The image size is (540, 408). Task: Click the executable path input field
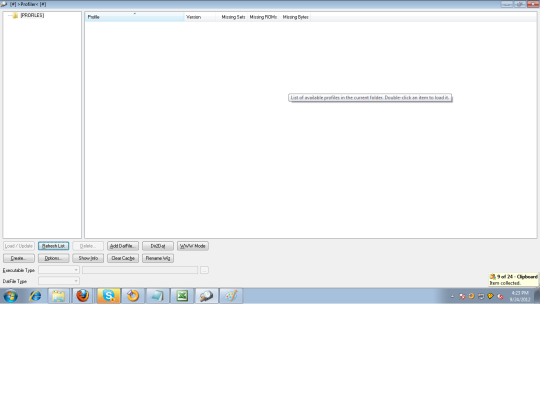pos(140,270)
